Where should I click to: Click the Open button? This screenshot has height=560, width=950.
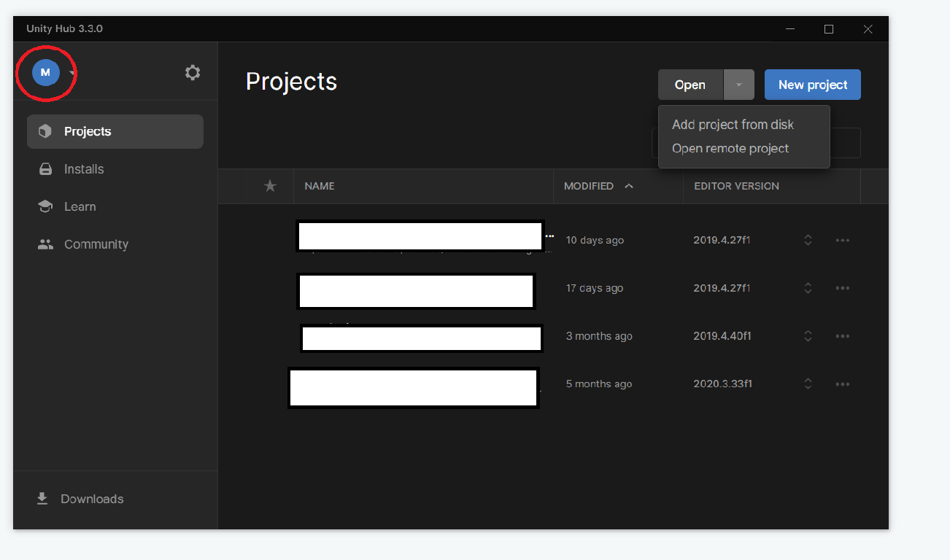[x=690, y=85]
